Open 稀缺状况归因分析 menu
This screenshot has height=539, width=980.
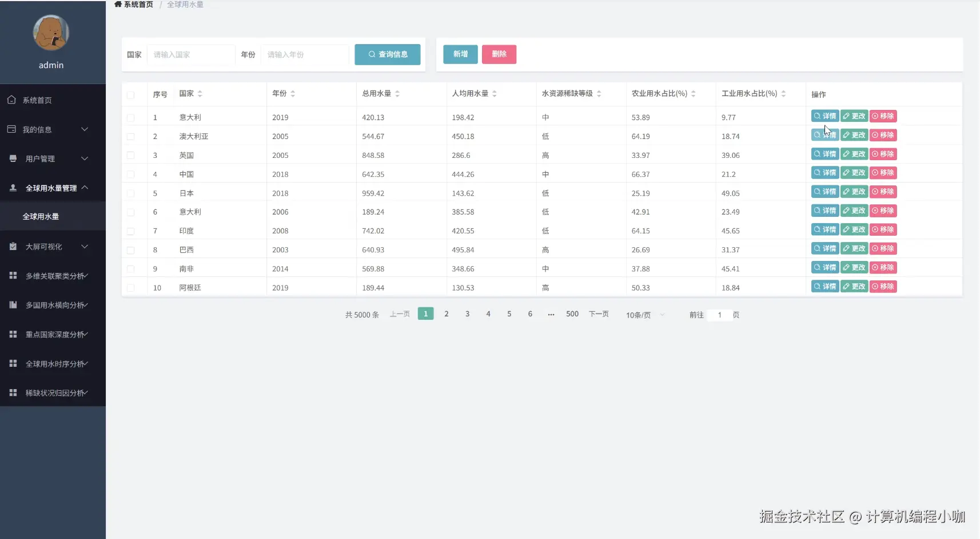pos(53,393)
